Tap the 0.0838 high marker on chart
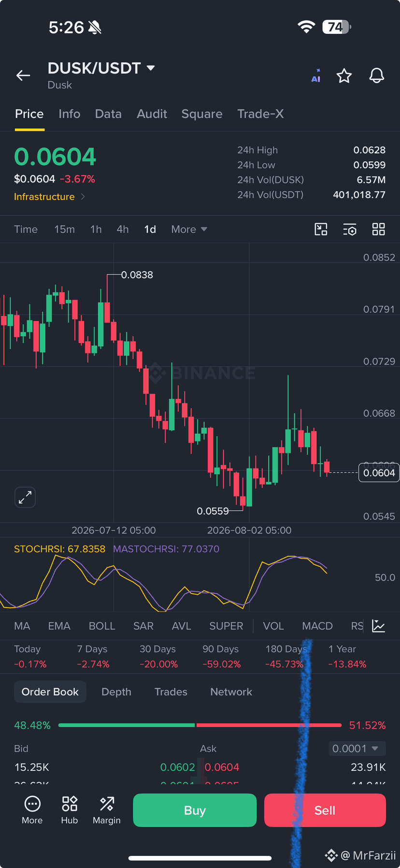This screenshot has width=400, height=868. click(x=137, y=275)
